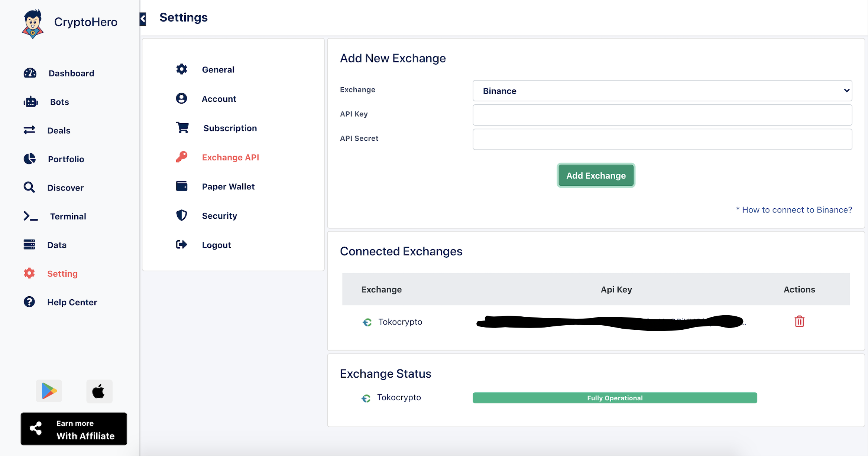868x456 pixels.
Task: Click the Settings page title
Action: [184, 17]
